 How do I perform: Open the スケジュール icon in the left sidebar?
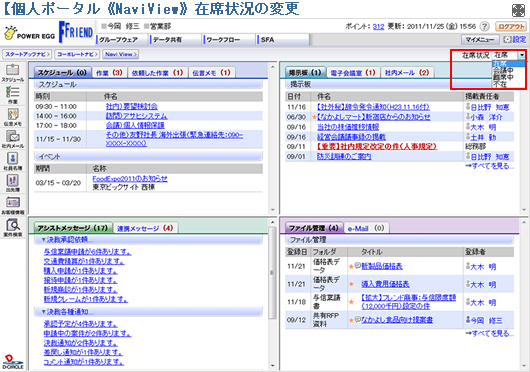pos(13,73)
